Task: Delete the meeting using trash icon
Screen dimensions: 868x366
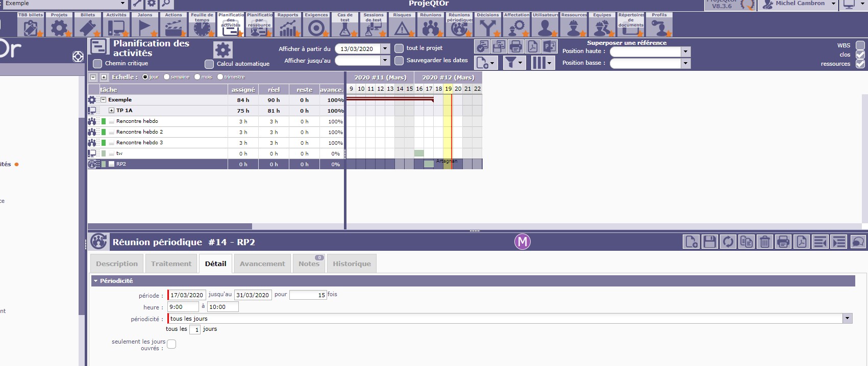Action: click(764, 242)
